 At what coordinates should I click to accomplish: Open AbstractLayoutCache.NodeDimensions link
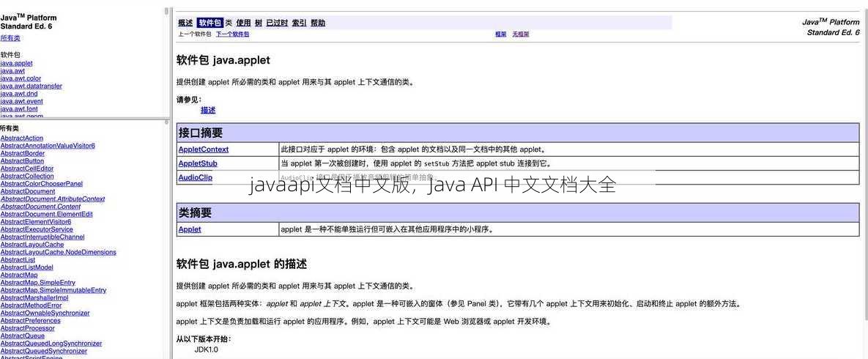click(58, 252)
